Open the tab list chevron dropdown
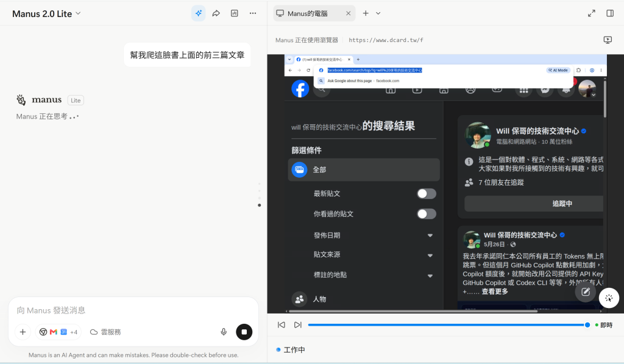This screenshot has width=624, height=364. point(378,13)
